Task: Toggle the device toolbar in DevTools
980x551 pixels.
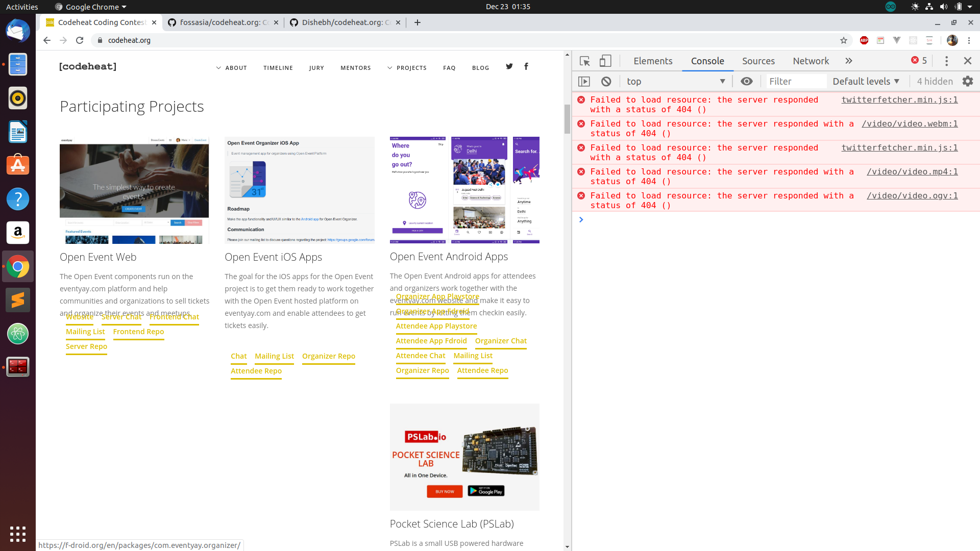Action: 605,61
